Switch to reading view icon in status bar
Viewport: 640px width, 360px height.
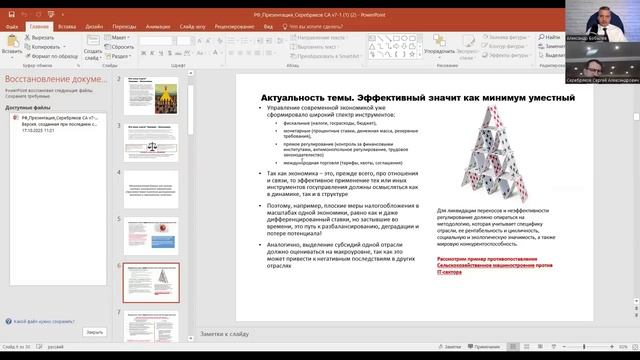pyautogui.click(x=540, y=347)
